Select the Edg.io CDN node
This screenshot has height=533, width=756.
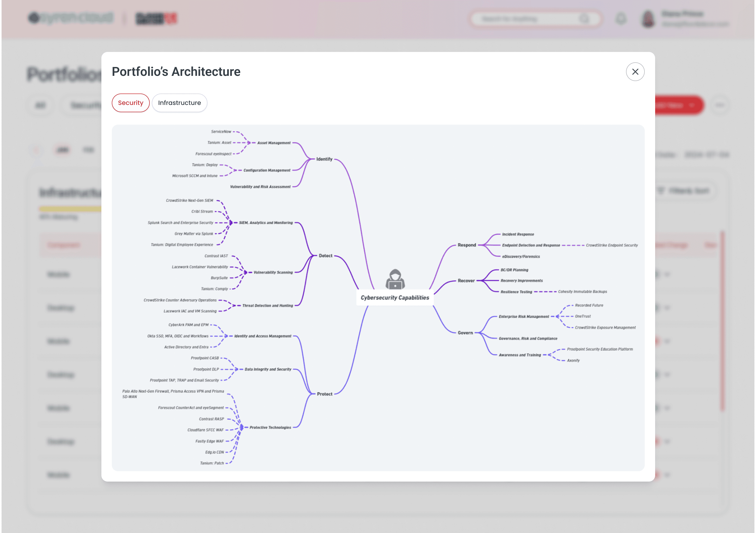215,452
